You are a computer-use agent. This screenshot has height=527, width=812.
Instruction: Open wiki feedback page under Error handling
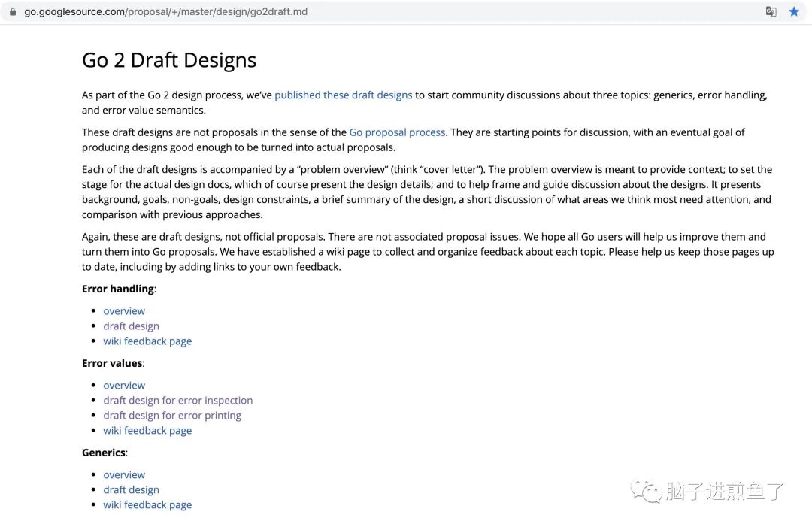pos(147,341)
